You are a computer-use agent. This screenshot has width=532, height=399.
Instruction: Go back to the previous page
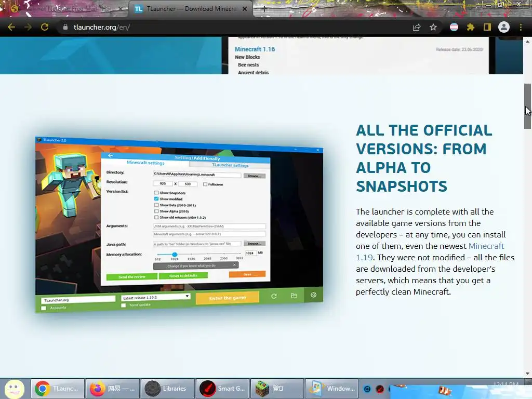pyautogui.click(x=11, y=27)
